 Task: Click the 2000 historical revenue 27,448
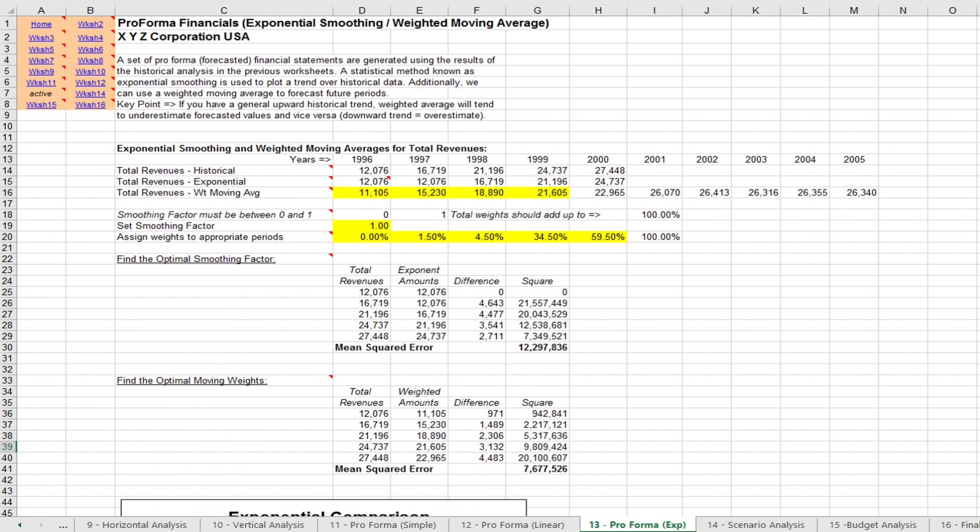point(598,171)
